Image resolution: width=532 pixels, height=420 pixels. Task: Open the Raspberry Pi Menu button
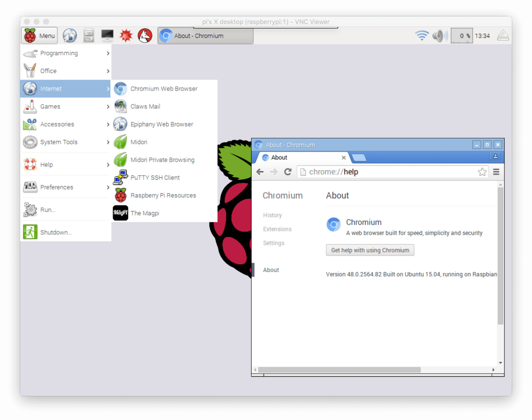pyautogui.click(x=40, y=36)
